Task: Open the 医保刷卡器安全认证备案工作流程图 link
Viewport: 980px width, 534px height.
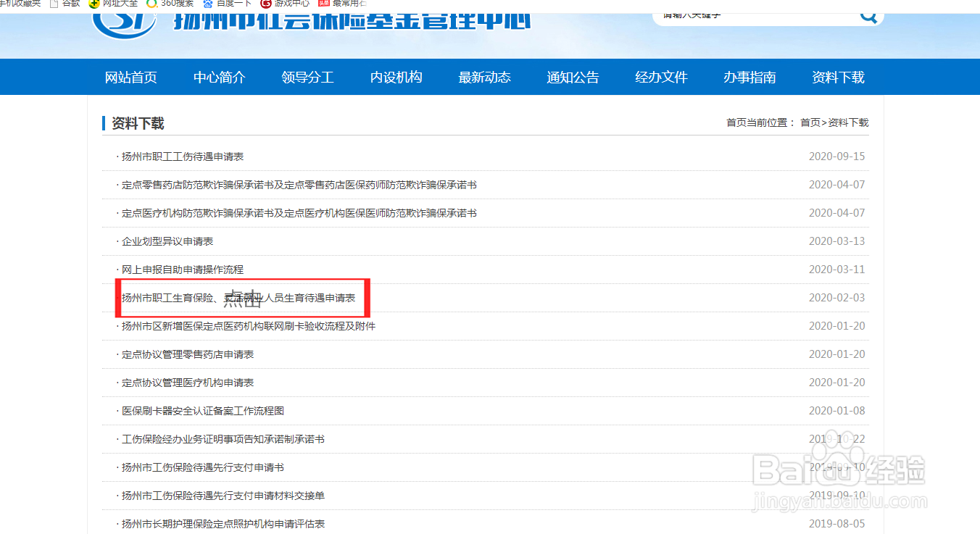Action: (202, 410)
